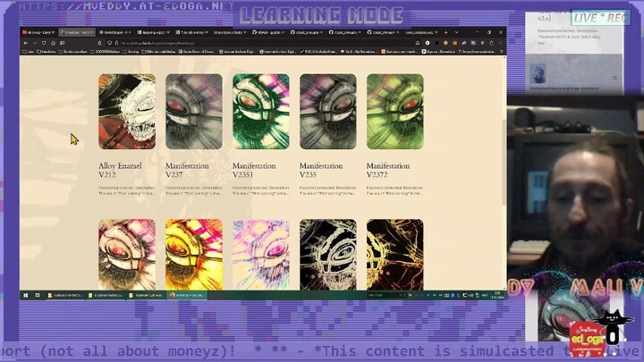Click the black and white line artwork thumbnail
This screenshot has width=644, height=362.
pos(327,255)
